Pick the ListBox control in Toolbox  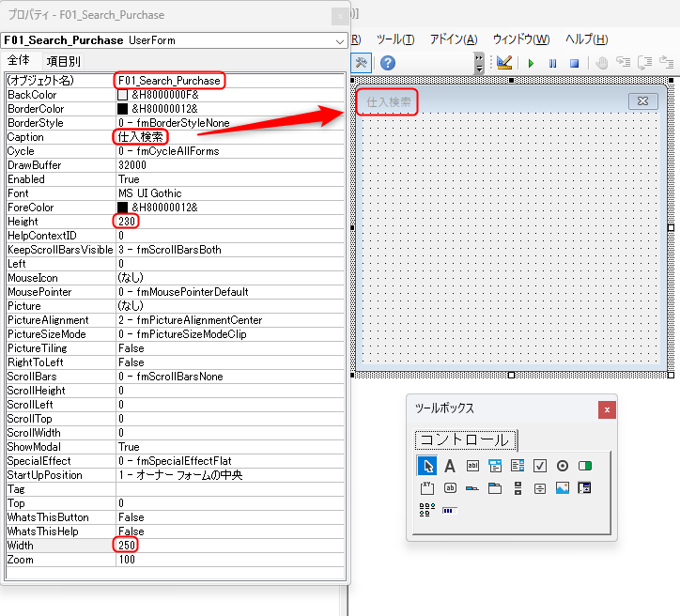518,466
